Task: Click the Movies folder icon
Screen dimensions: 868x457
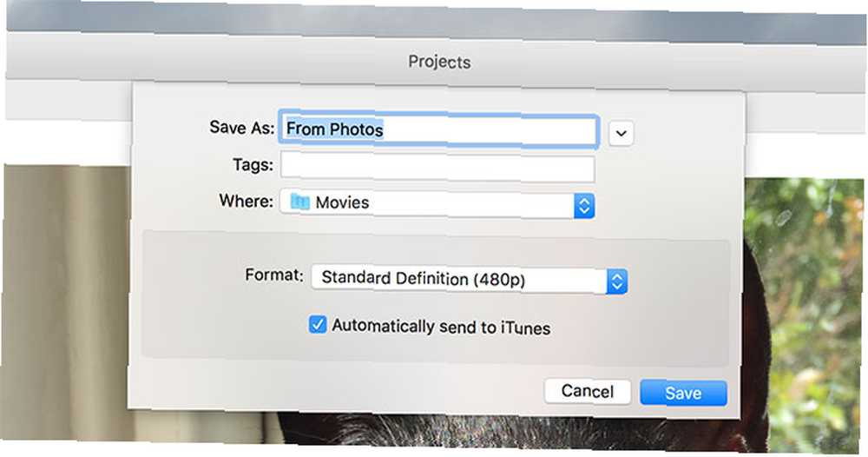Action: click(300, 202)
